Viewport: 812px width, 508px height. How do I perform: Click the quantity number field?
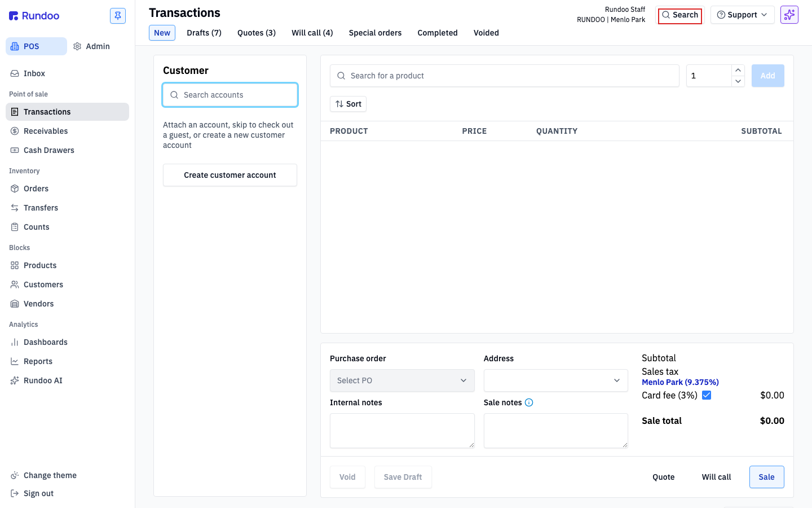709,76
